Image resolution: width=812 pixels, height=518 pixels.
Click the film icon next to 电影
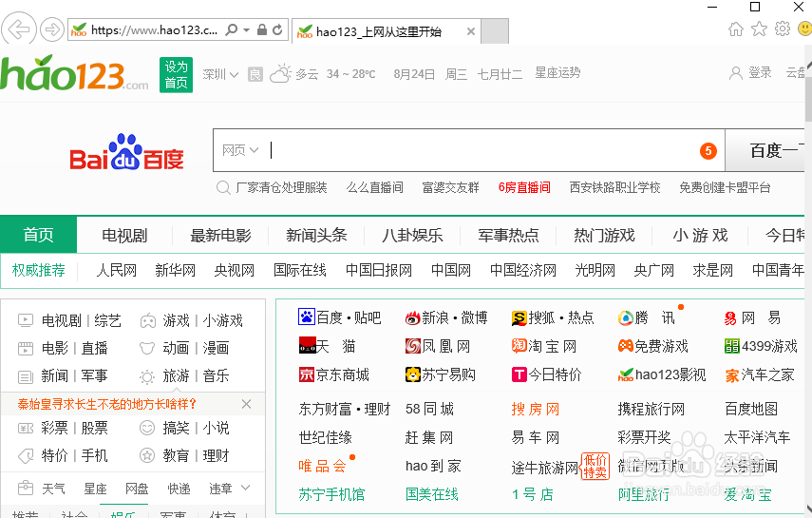tap(26, 349)
